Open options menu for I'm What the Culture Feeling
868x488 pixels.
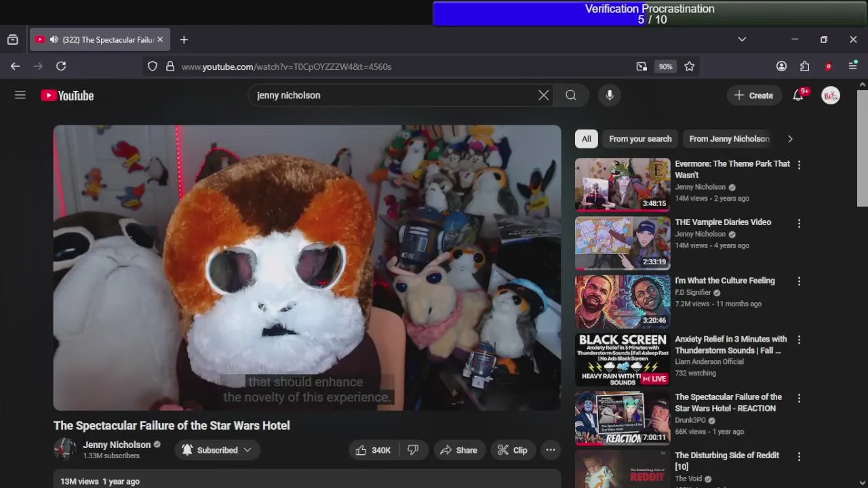[x=799, y=281]
